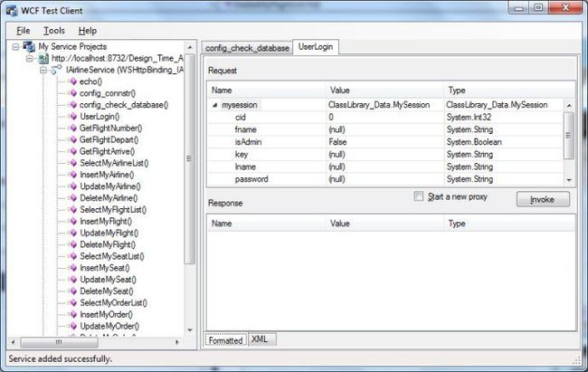Select the UserLogin() tree label
The width and height of the screenshot is (588, 372).
click(x=100, y=117)
